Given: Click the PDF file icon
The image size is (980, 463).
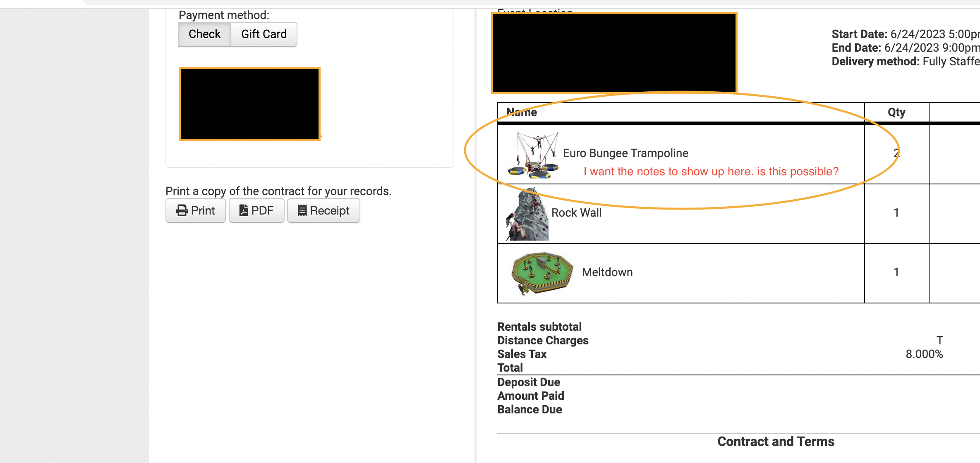Looking at the screenshot, I should click(x=244, y=210).
